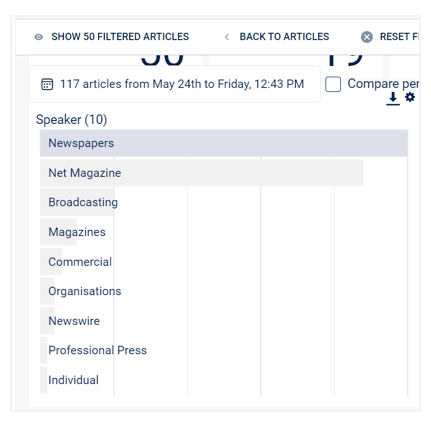Enable the Compare period checkbox
431x428 pixels.
coord(333,84)
